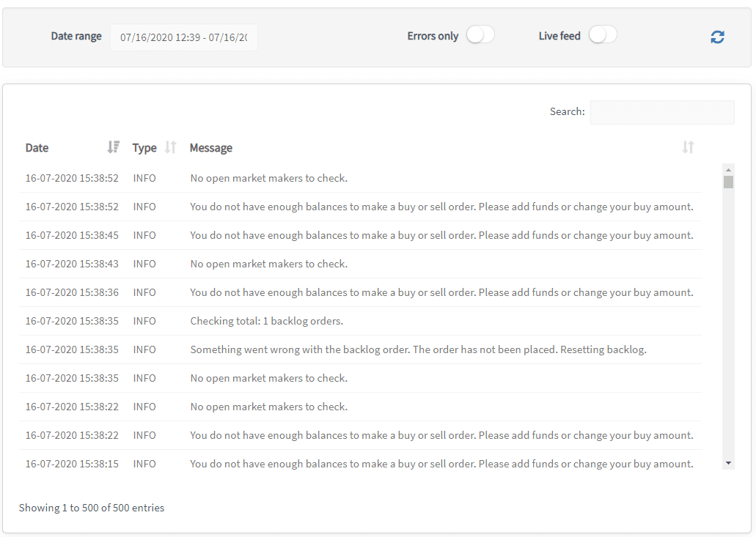Click date cell 16-07-2020 15:38:43
756x537 pixels.
click(72, 264)
